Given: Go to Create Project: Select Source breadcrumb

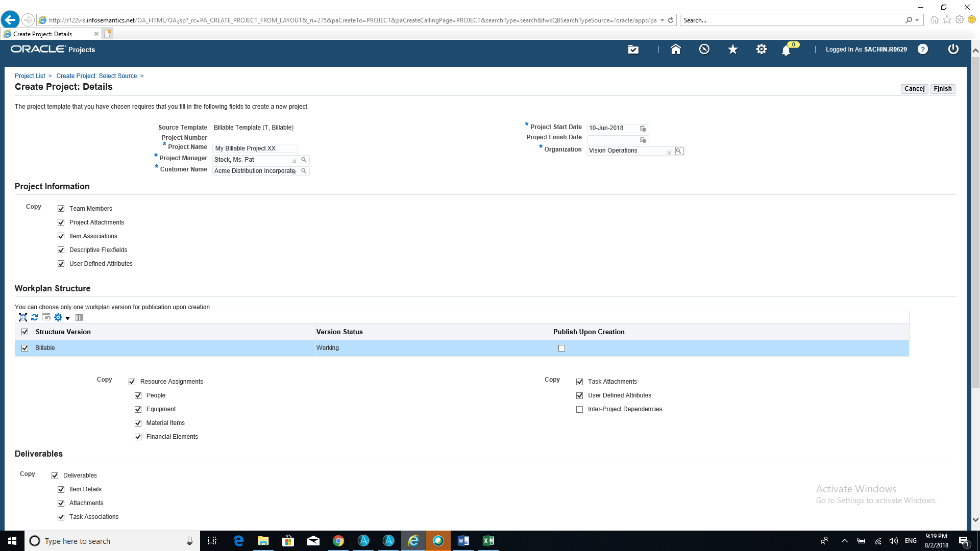Looking at the screenshot, I should [x=96, y=76].
